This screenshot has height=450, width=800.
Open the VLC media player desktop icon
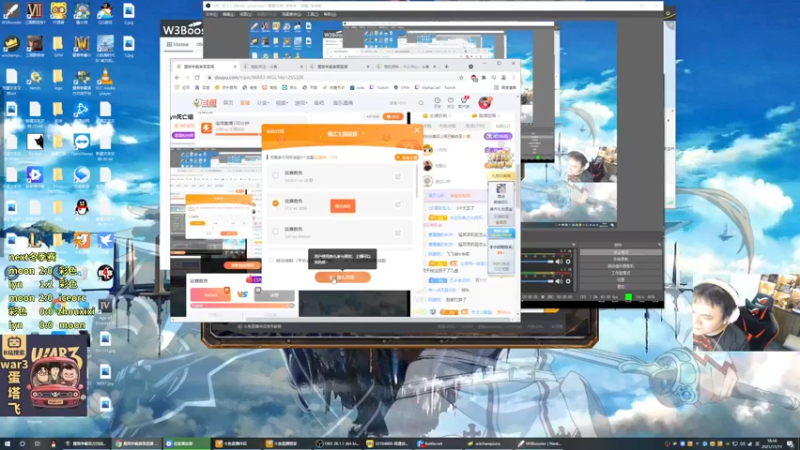105,81
